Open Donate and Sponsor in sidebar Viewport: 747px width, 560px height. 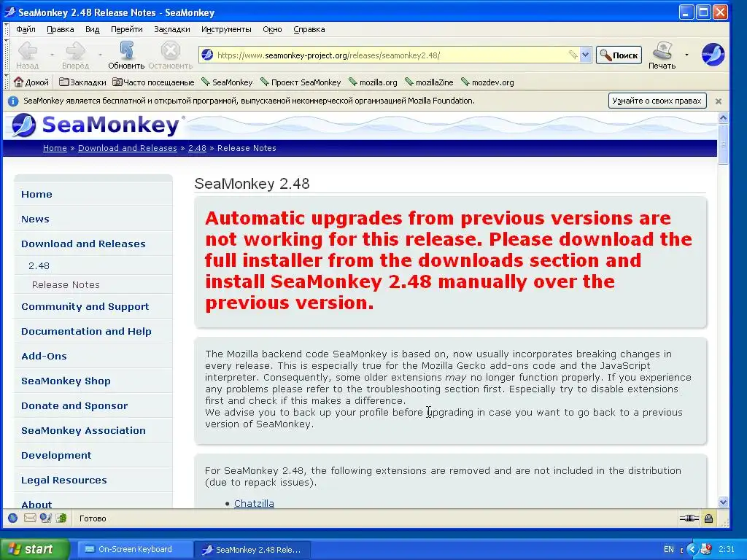[x=75, y=405]
